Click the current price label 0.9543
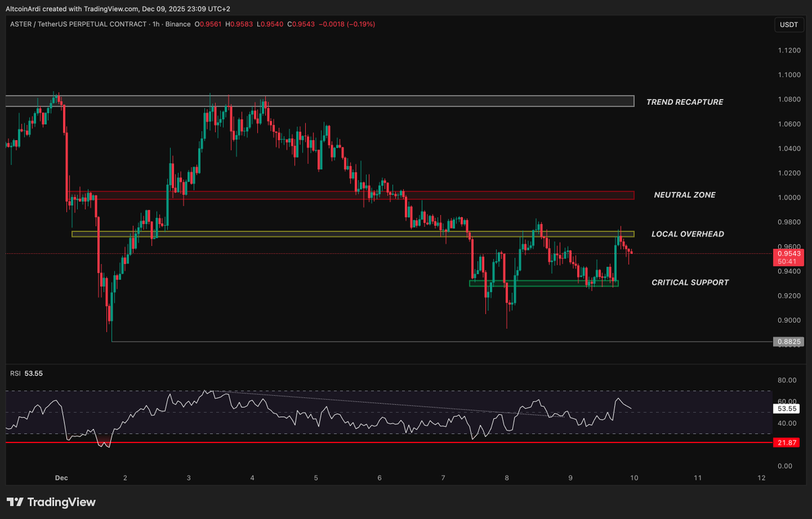This screenshot has width=812, height=519. (788, 253)
